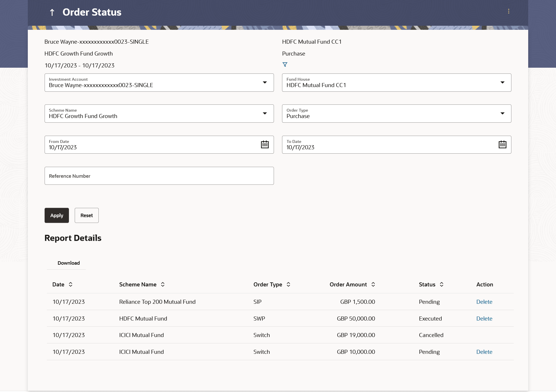Open the Order Type dropdown
This screenshot has width=556, height=392.
tap(502, 114)
